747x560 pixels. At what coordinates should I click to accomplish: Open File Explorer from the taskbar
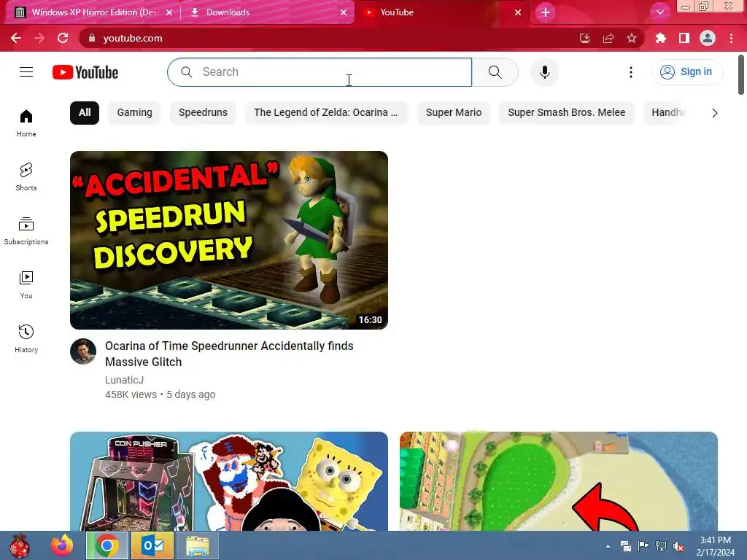pos(197,545)
